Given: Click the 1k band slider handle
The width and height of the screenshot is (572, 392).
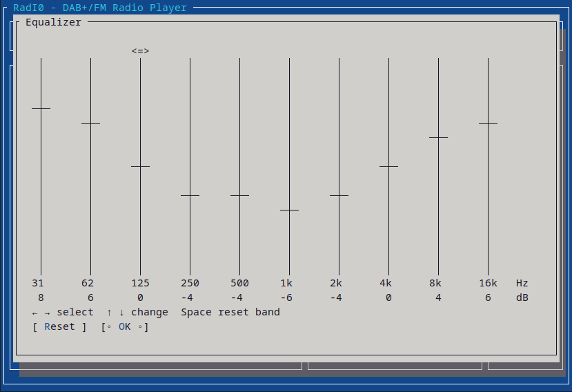Looking at the screenshot, I should (x=289, y=210).
